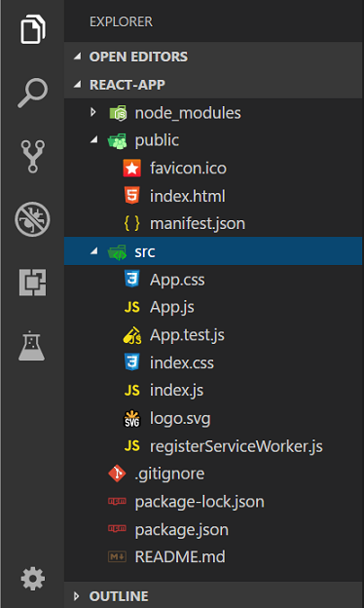Collapse the OPEN EDITORS section

pos(78,57)
